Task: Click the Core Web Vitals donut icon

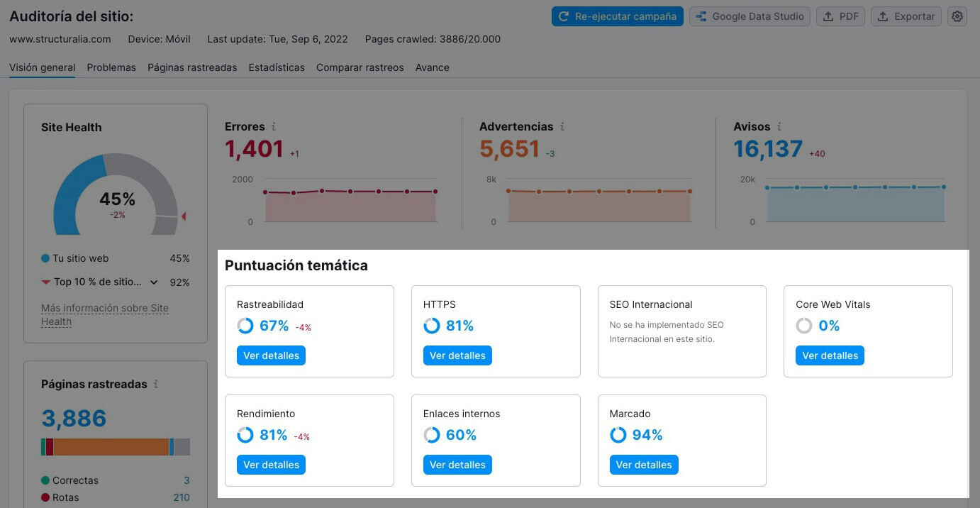Action: click(804, 326)
